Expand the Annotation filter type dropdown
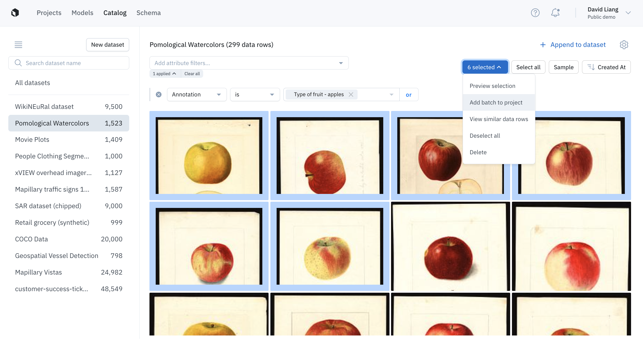This screenshot has height=364, width=643. point(197,95)
